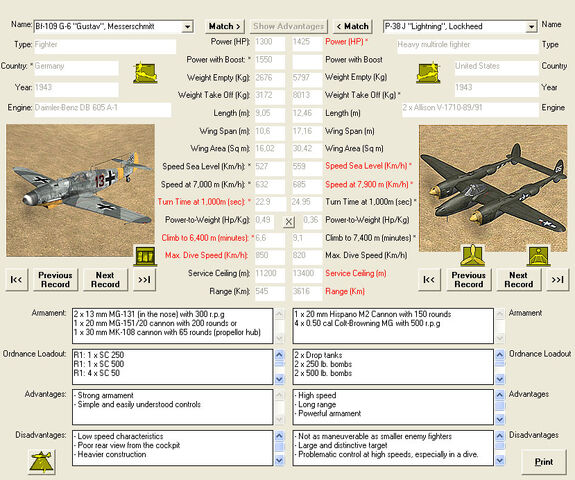Screen dimensions: 575x480
Task: Click the Power (HP) value 1425
Action: click(307, 44)
